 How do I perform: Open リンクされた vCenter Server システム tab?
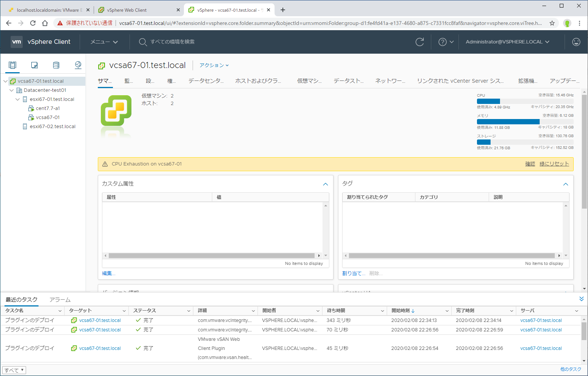click(x=460, y=81)
